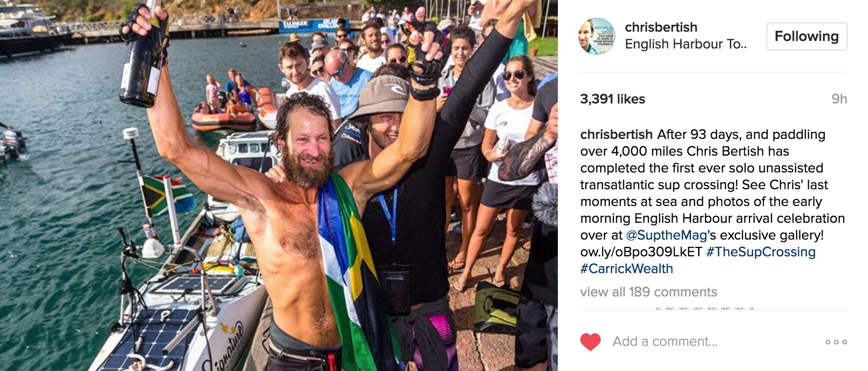868x371 pixels.
Task: Open the 9h timestamp link
Action: 839,99
